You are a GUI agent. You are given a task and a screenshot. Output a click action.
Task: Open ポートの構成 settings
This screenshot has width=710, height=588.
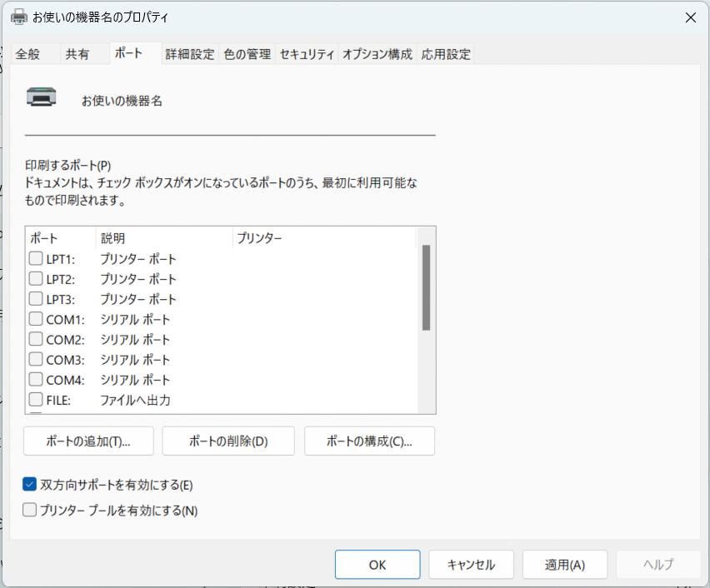[369, 441]
